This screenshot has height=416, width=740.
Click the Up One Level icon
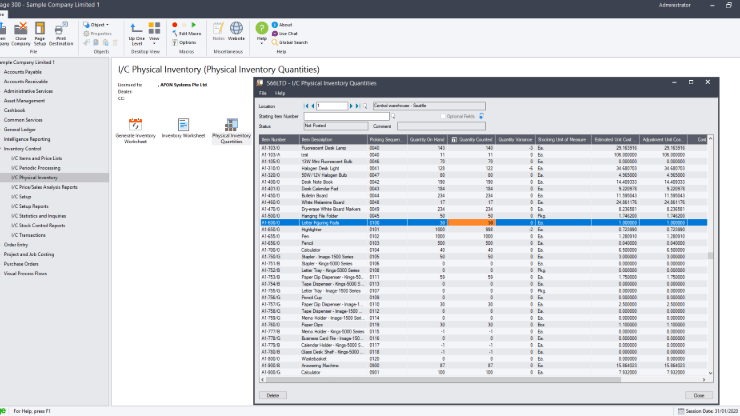pyautogui.click(x=136, y=34)
